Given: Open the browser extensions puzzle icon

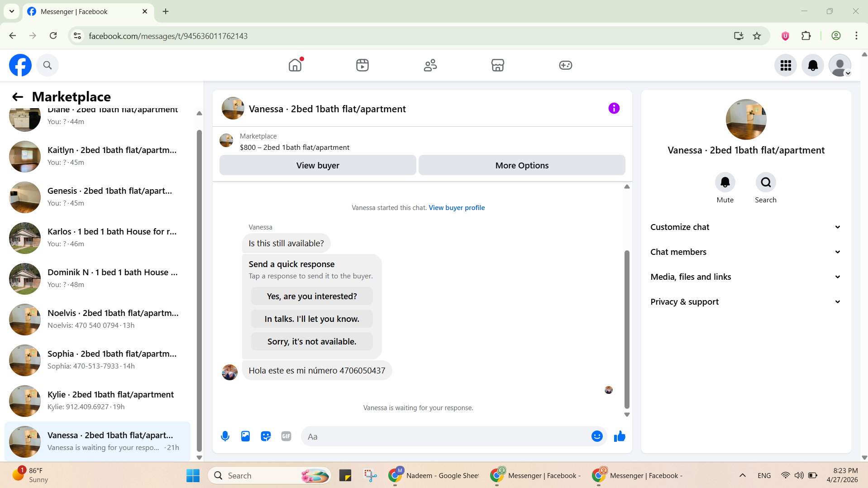Looking at the screenshot, I should tap(806, 36).
